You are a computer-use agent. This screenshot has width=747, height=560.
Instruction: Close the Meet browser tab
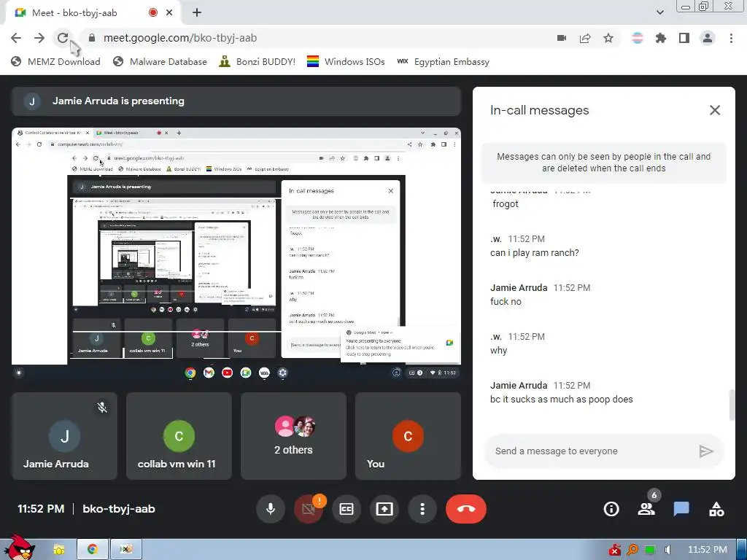click(x=169, y=13)
